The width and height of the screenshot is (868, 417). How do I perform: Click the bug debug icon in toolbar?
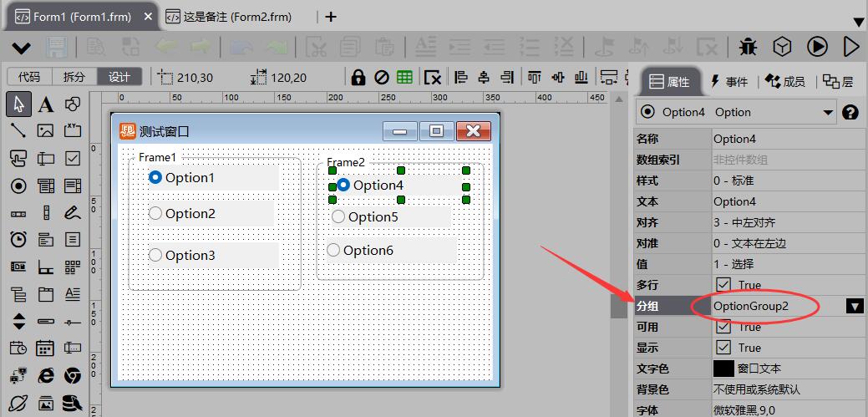pyautogui.click(x=748, y=47)
